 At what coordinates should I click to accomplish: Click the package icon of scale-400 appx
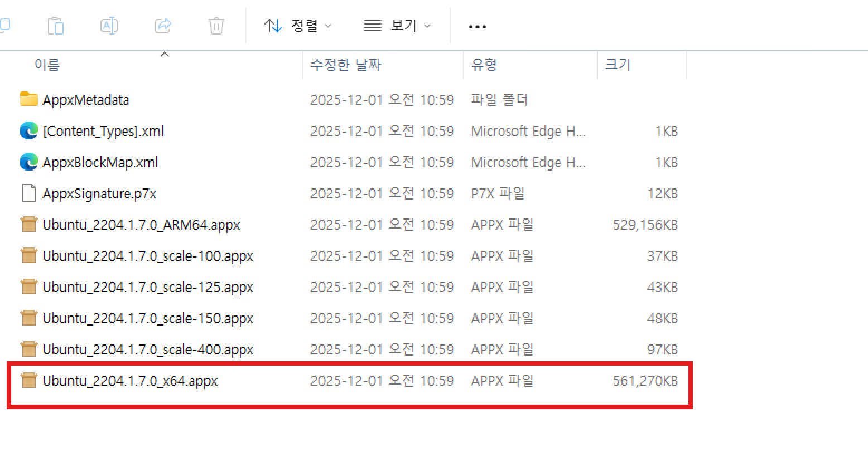(x=28, y=349)
